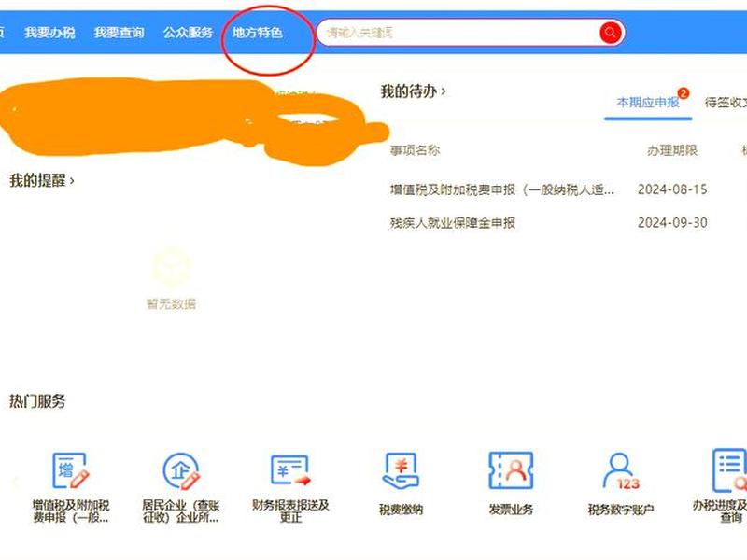Click the 发票业务 label text
This screenshot has height=560, width=747.
click(511, 510)
